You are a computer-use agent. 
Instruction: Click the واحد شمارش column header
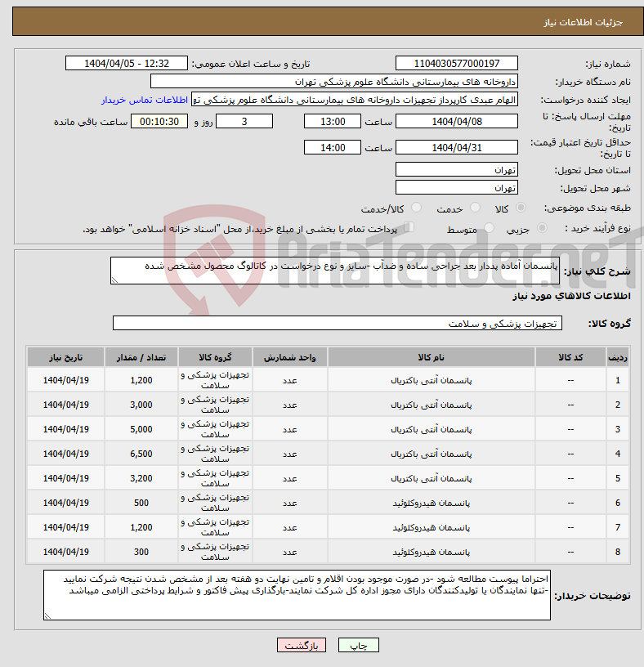coord(289,357)
